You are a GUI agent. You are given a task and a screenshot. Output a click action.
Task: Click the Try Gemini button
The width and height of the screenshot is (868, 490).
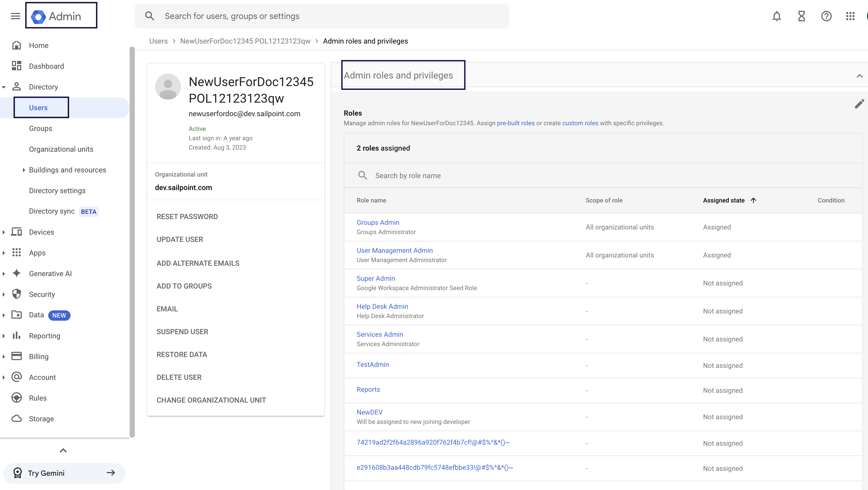click(x=64, y=473)
